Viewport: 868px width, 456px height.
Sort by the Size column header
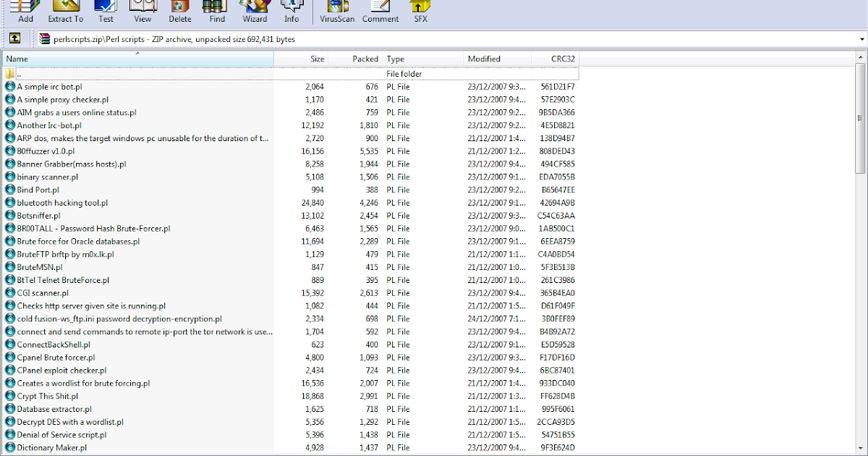(x=301, y=59)
